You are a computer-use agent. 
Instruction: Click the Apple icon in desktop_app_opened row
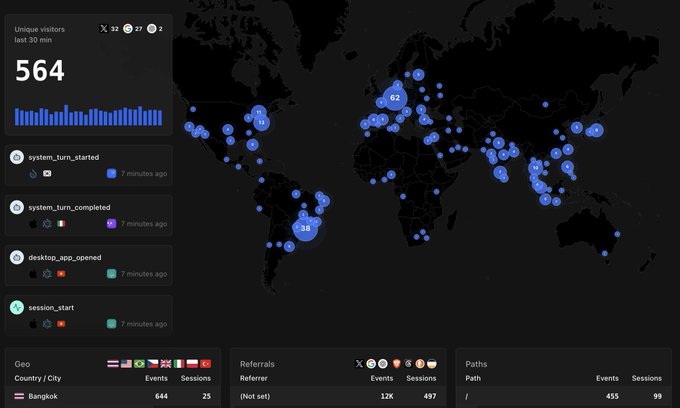coord(33,274)
